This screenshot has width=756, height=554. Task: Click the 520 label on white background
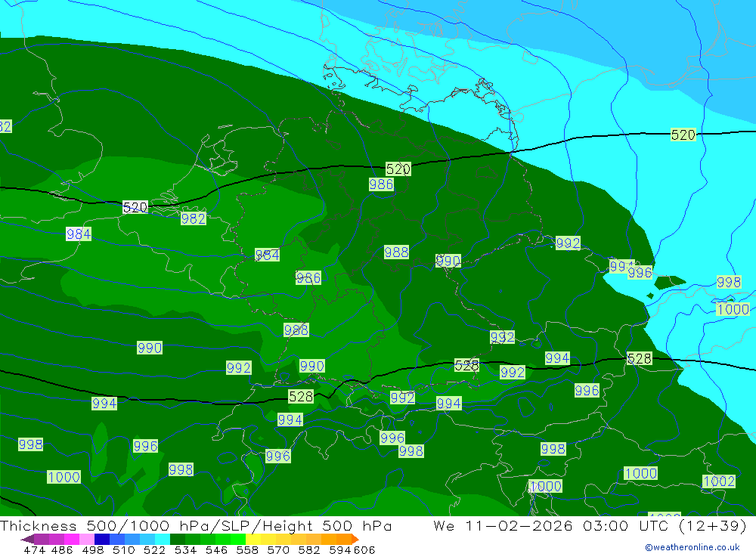click(x=135, y=207)
